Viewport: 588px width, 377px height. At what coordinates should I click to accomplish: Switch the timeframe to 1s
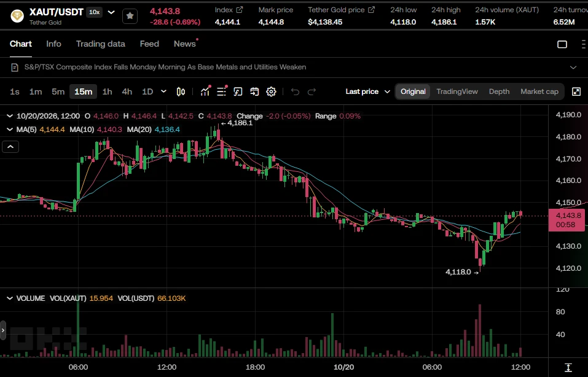click(x=15, y=91)
